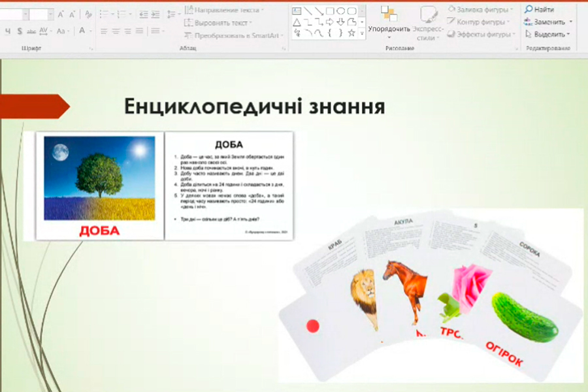
Task: Increase the list indent level
Action: coord(155,14)
